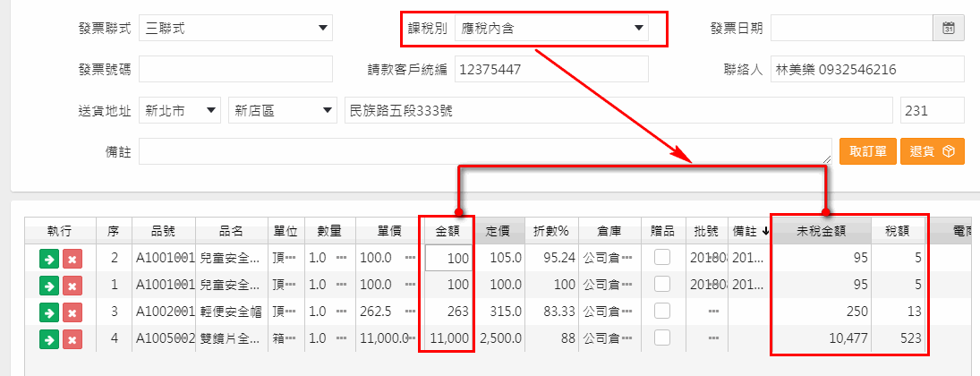Delete sequence 2 row with red X
The height and width of the screenshot is (376, 980).
[x=72, y=258]
